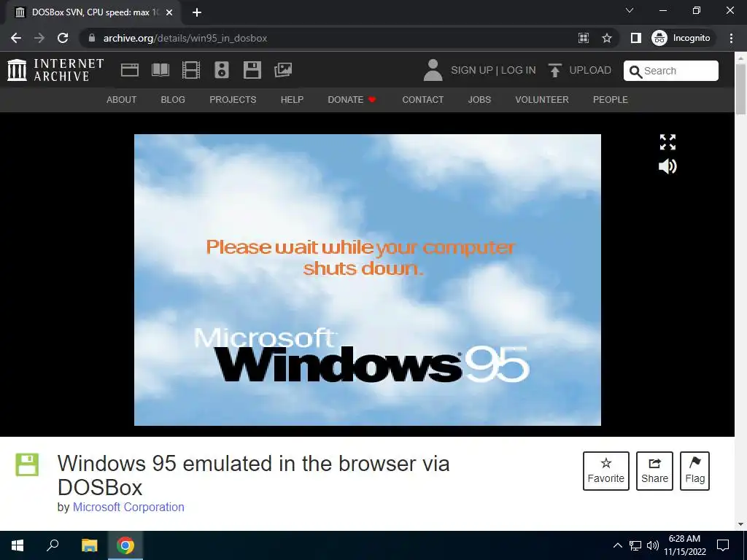747x560 pixels.
Task: Open the Audio speaker box icon
Action: point(222,70)
